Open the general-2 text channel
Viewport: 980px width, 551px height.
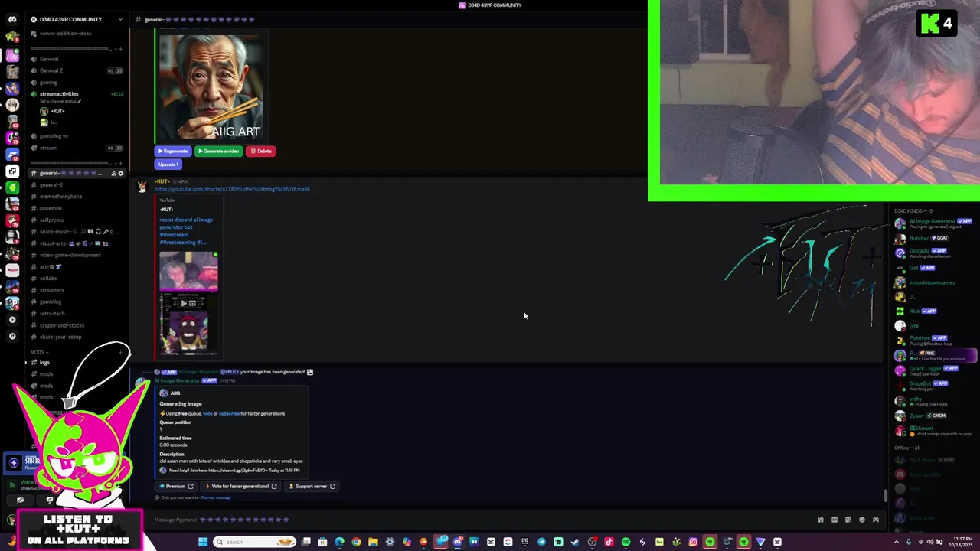51,185
